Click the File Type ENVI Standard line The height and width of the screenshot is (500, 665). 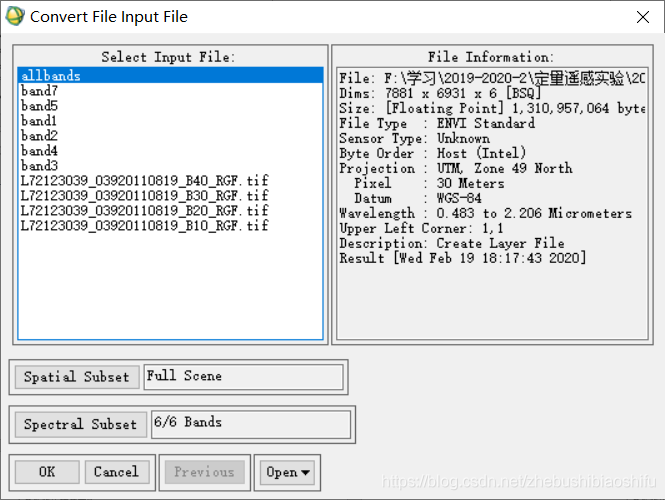pos(437,123)
